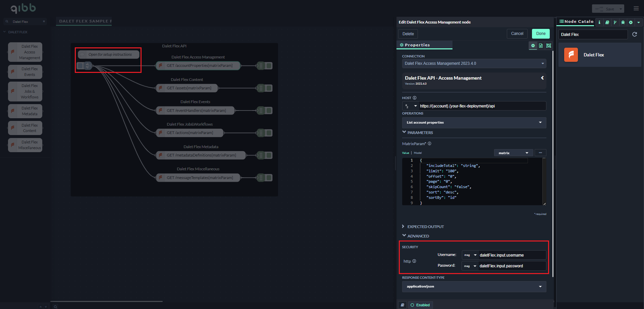This screenshot has width=644, height=309.
Task: Open the hamburger main menu
Action: [x=636, y=8]
